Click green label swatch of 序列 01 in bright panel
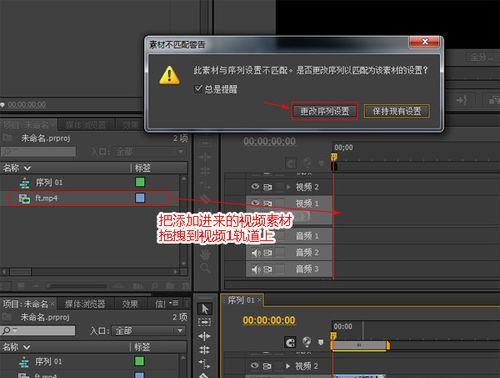This screenshot has height=378, width=500. (x=139, y=361)
